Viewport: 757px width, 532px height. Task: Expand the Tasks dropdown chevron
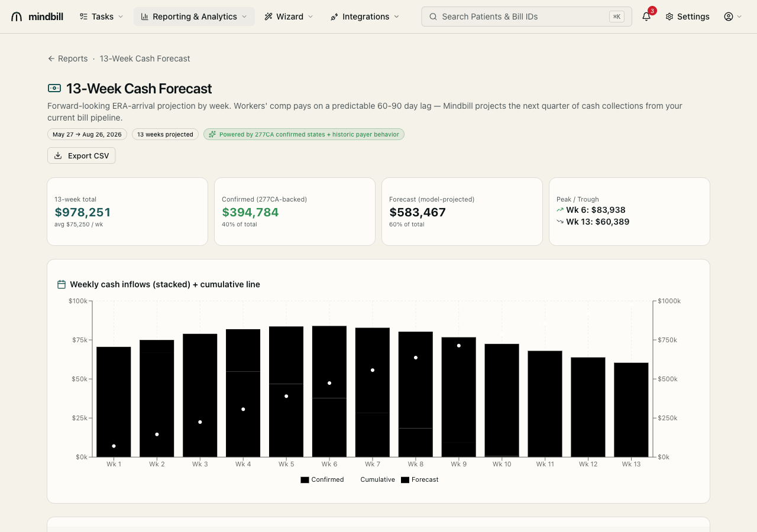tap(121, 17)
